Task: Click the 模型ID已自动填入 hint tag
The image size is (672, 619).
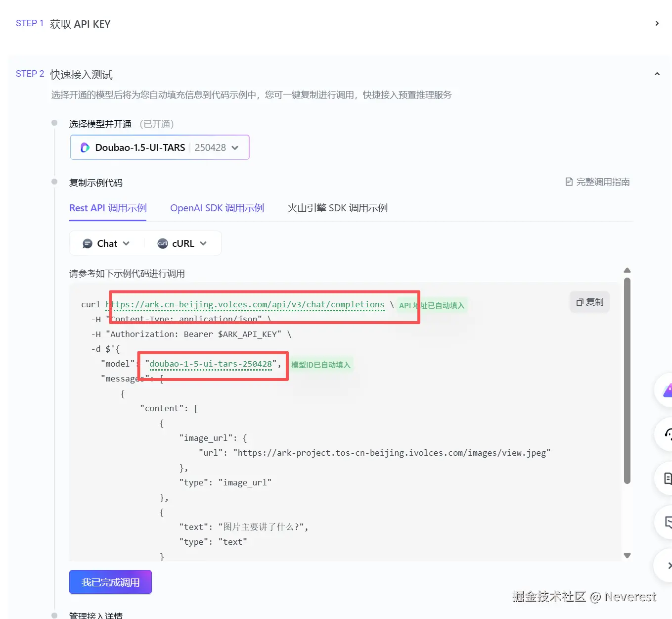Action: 320,365
